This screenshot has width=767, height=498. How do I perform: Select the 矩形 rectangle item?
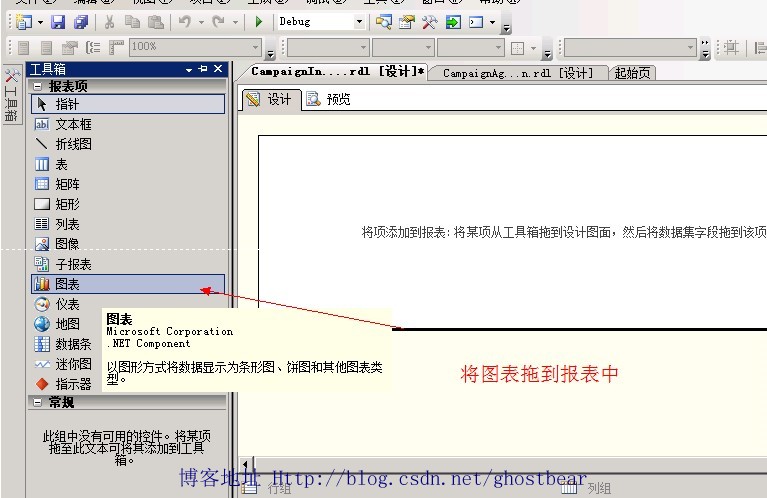click(128, 204)
